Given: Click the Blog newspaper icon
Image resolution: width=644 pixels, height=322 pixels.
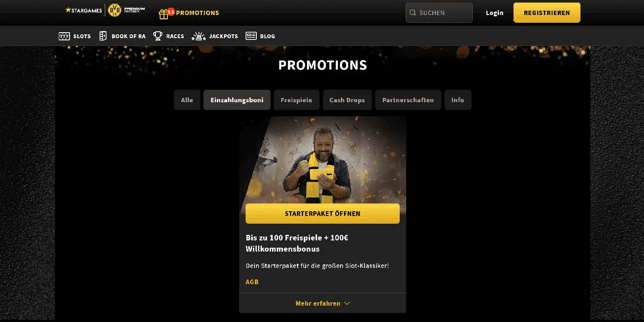Looking at the screenshot, I should [x=251, y=36].
